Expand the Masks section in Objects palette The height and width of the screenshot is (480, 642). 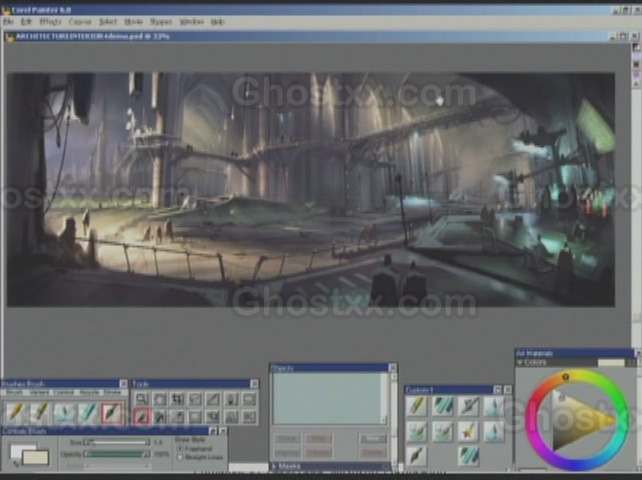[274, 466]
